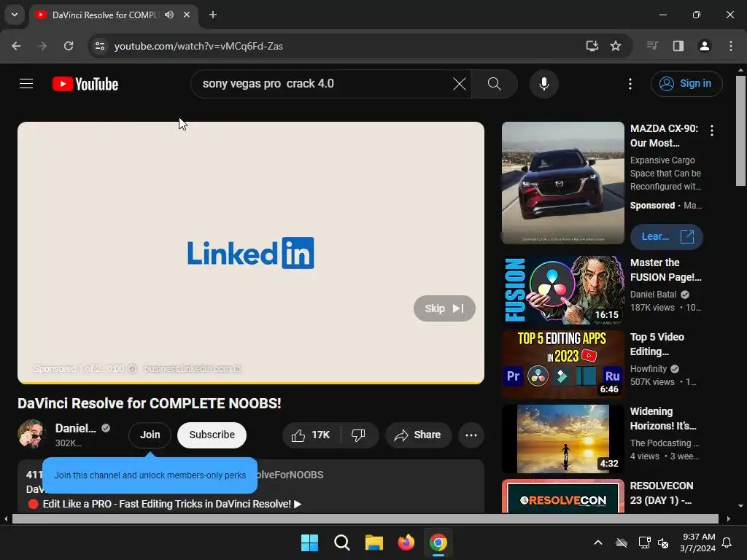Show hidden system tray icons
This screenshot has width=747, height=560.
pyautogui.click(x=598, y=542)
